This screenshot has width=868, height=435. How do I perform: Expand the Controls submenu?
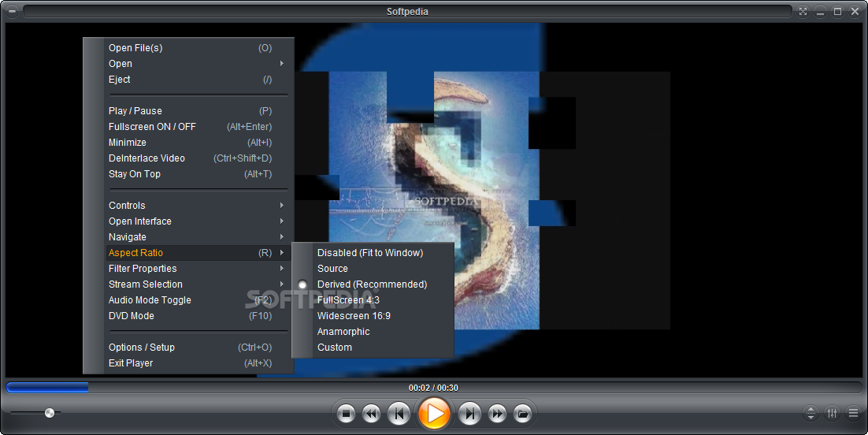click(198, 206)
